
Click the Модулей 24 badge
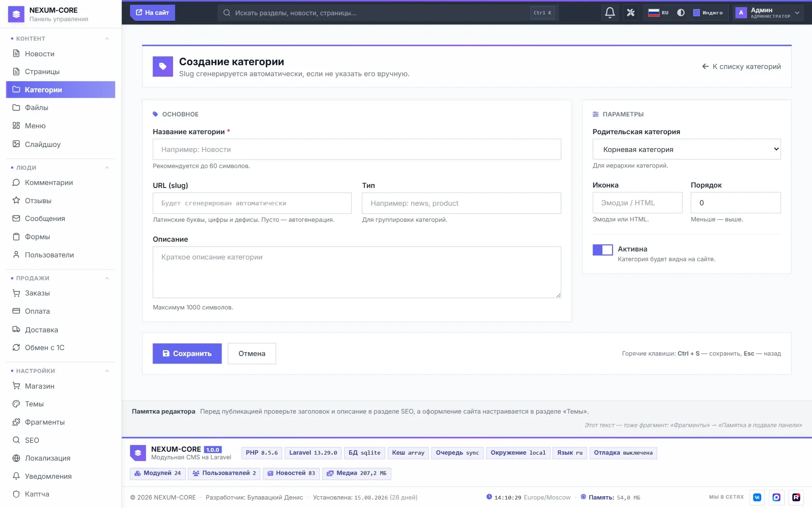(x=157, y=473)
